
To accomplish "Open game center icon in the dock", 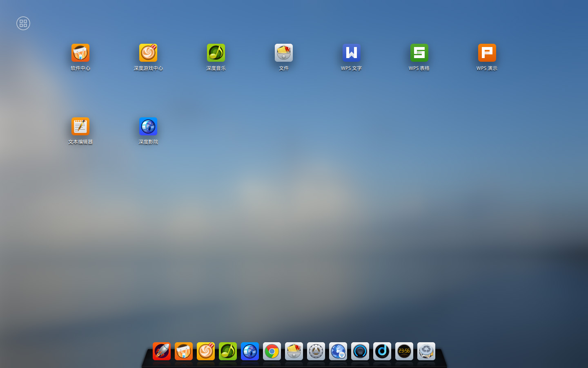I will coord(206,351).
